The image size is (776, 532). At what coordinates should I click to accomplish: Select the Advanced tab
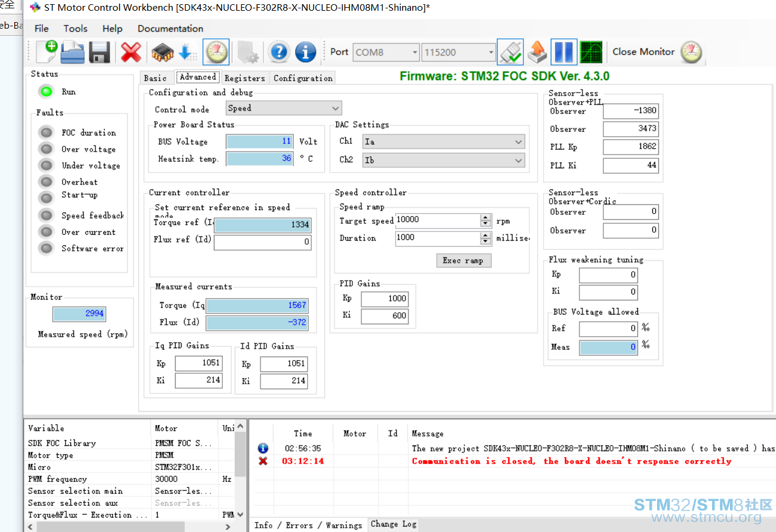click(x=198, y=77)
